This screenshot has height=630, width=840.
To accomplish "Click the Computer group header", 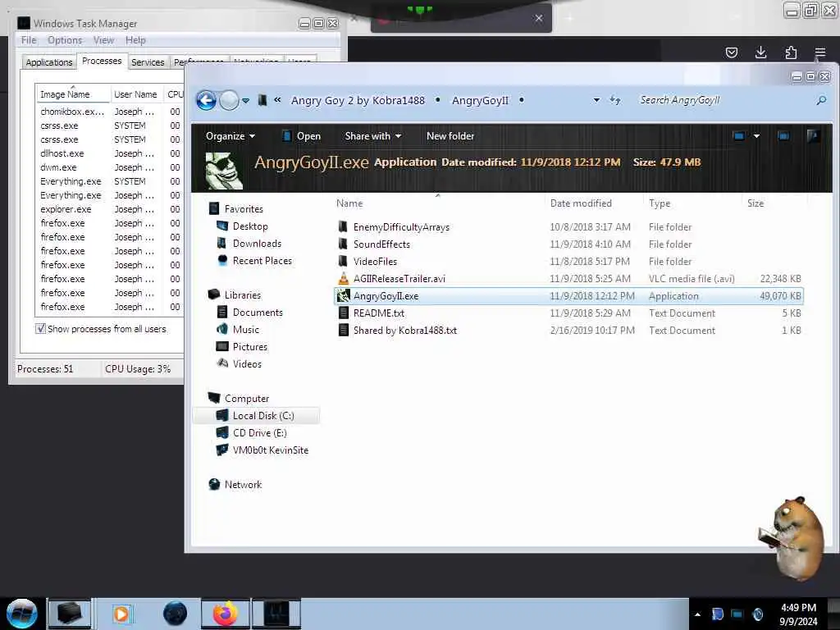I will pyautogui.click(x=246, y=398).
